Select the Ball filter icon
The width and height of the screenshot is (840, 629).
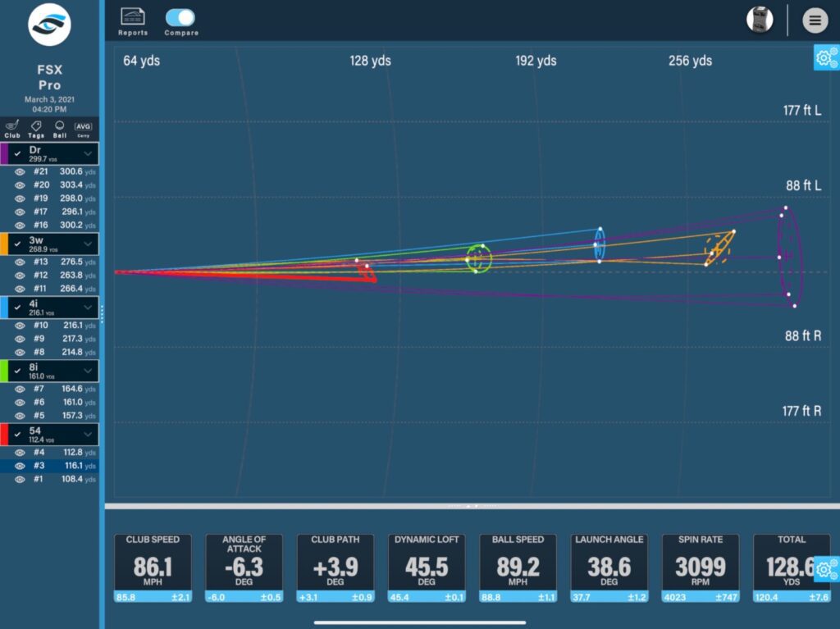59,129
